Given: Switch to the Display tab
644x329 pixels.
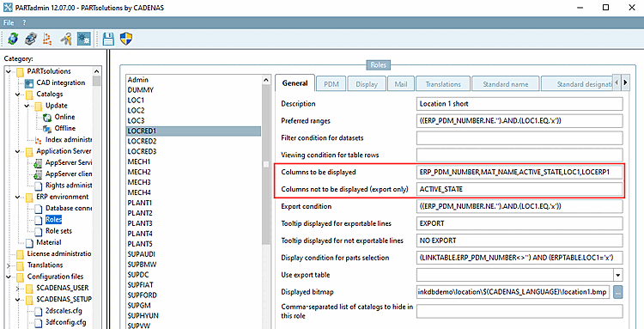Looking at the screenshot, I should pyautogui.click(x=367, y=84).
